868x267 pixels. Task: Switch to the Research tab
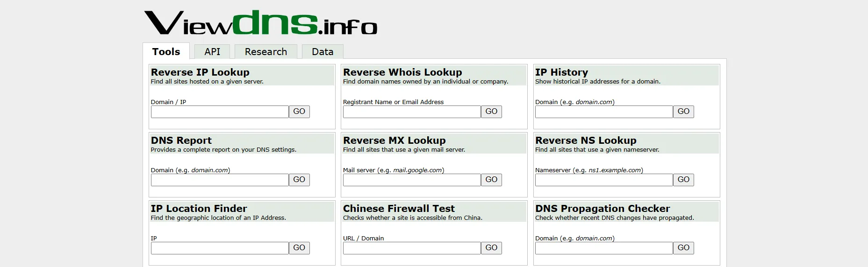coord(265,52)
